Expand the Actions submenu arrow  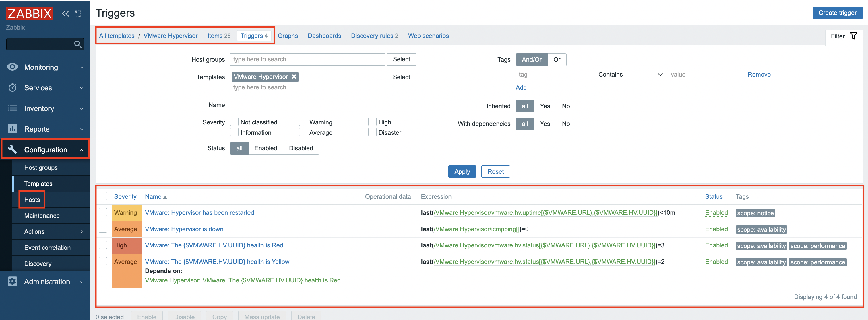(82, 231)
